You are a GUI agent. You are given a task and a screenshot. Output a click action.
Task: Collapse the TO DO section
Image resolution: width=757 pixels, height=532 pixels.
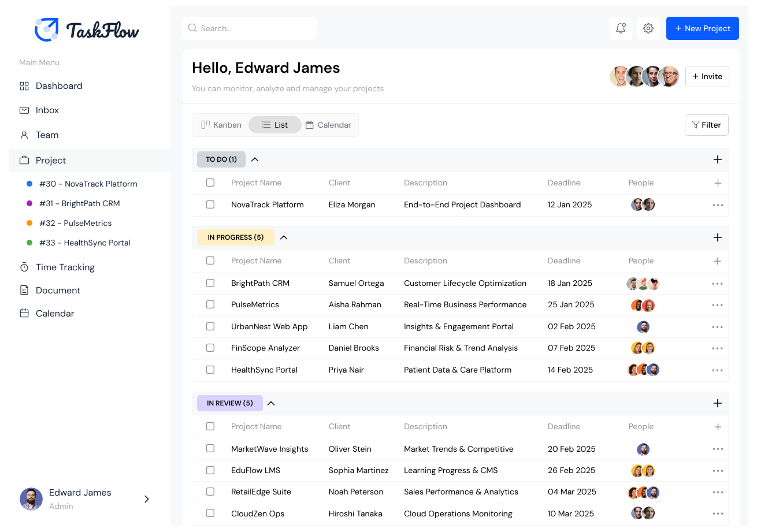(255, 159)
